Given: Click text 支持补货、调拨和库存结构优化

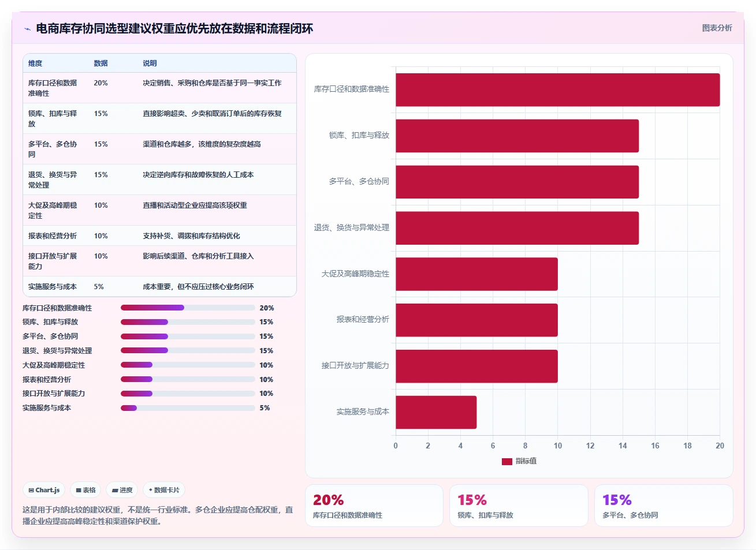Looking at the screenshot, I should [x=192, y=236].
